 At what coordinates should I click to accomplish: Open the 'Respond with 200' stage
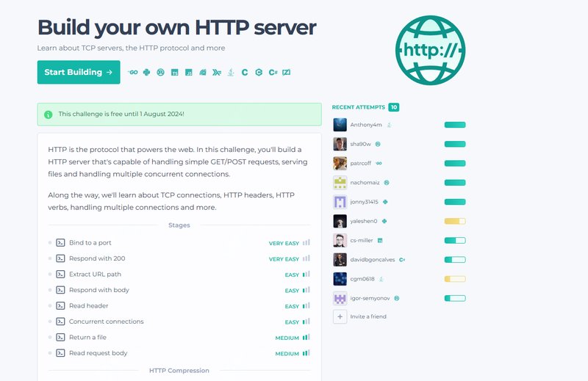[x=96, y=258]
